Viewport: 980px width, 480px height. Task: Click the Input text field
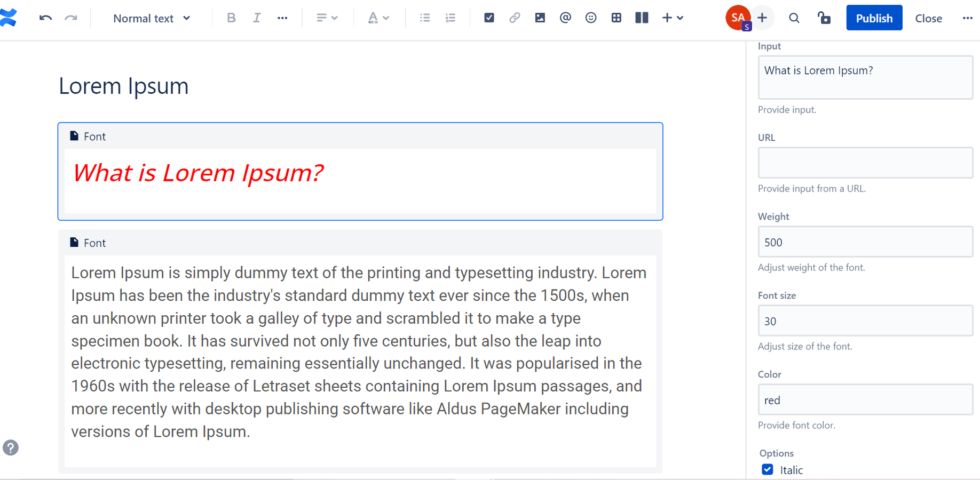tap(865, 77)
